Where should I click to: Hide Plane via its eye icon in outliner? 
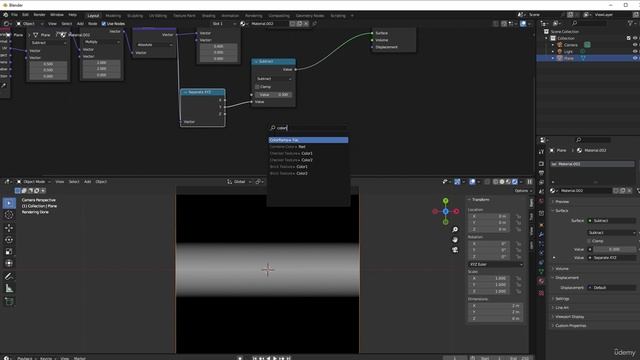pyautogui.click(x=635, y=58)
